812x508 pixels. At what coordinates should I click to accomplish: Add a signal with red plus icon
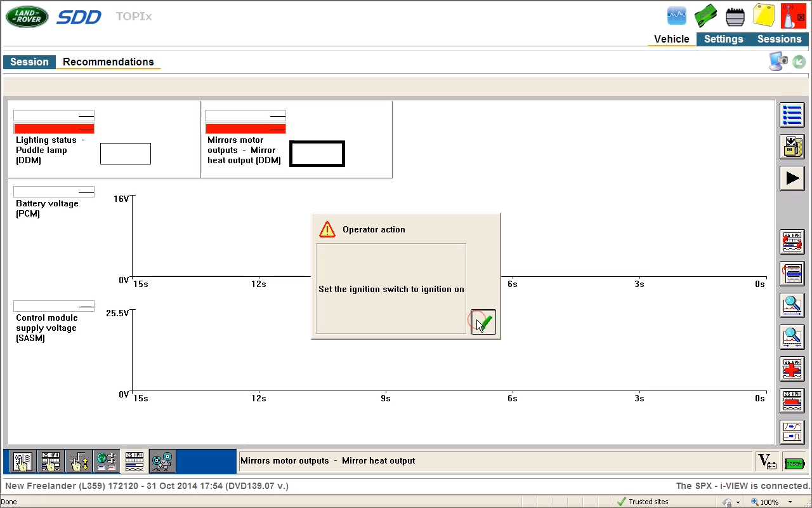[x=792, y=369]
